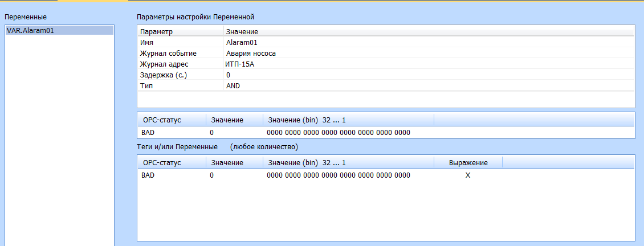Click the Выражение column header
Viewport: 644px width, 246px height.
468,163
